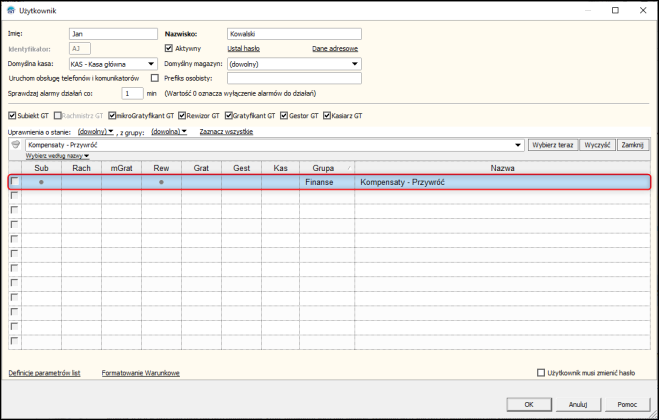Sort by the Grupa column header

pyautogui.click(x=327, y=168)
